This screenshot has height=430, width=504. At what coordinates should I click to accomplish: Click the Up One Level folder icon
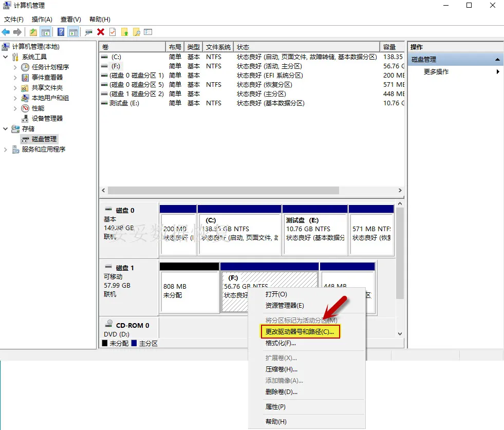(33, 32)
